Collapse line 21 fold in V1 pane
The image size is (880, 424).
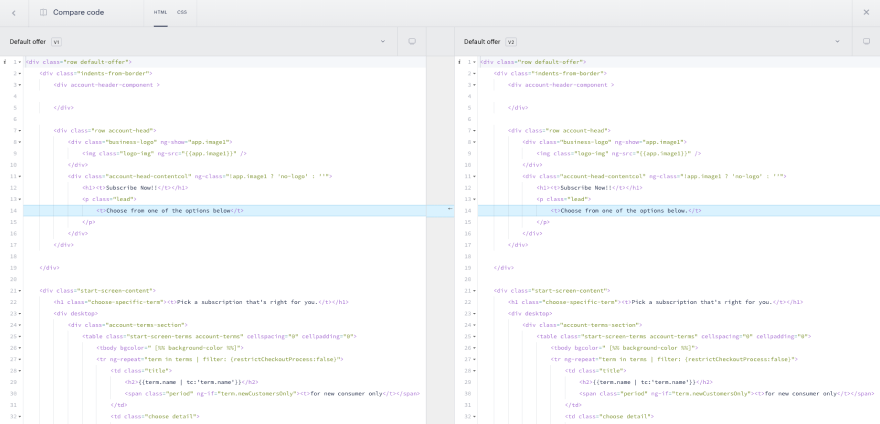pyautogui.click(x=20, y=291)
